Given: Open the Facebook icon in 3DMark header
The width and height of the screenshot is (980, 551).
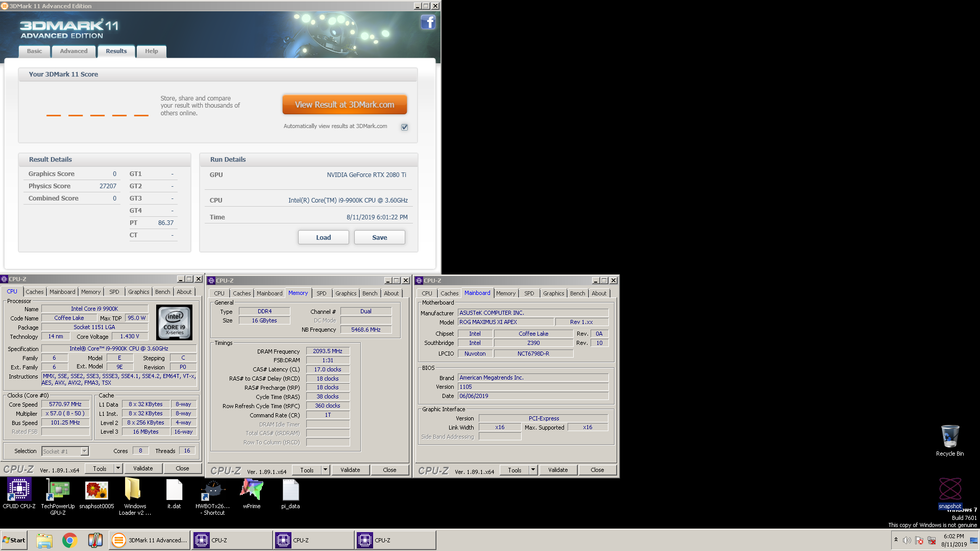Looking at the screenshot, I should (x=428, y=22).
